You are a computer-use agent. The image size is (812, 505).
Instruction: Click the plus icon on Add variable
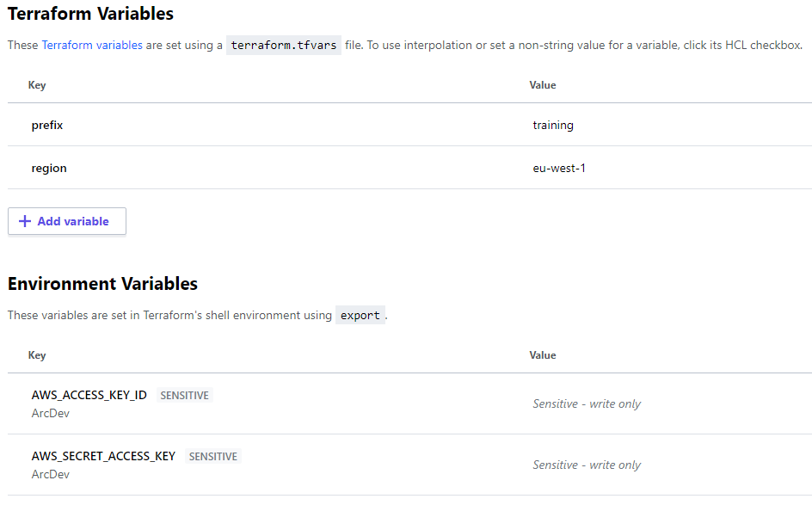coord(25,221)
